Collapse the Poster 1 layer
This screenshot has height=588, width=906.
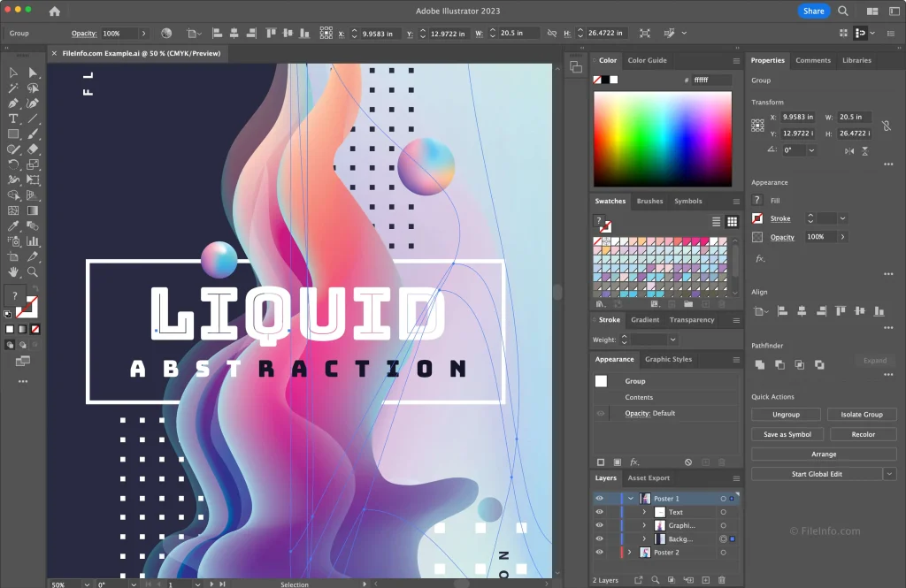point(631,499)
